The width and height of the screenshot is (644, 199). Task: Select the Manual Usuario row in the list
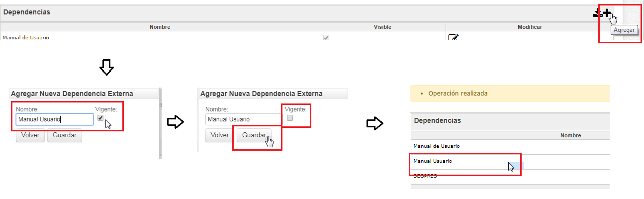coord(510,162)
